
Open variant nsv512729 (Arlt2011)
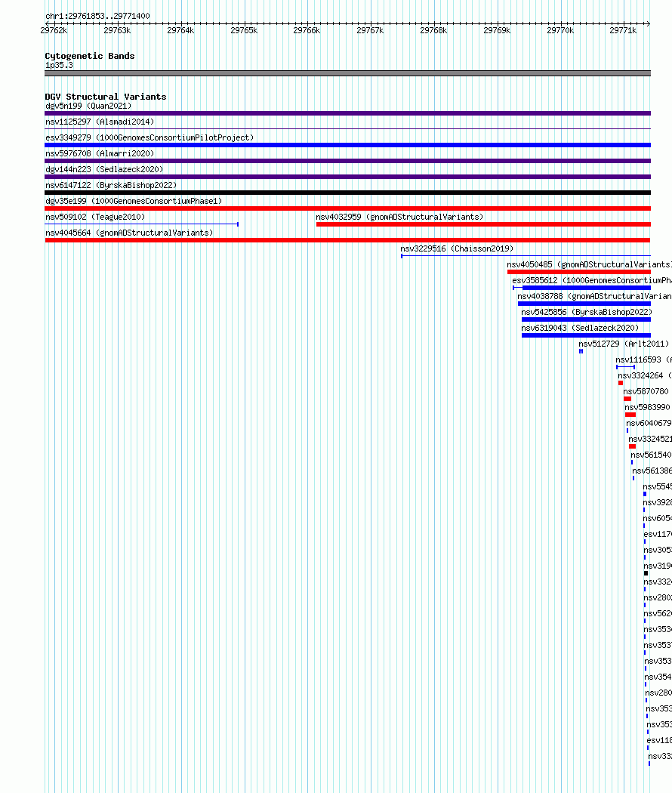(x=624, y=344)
